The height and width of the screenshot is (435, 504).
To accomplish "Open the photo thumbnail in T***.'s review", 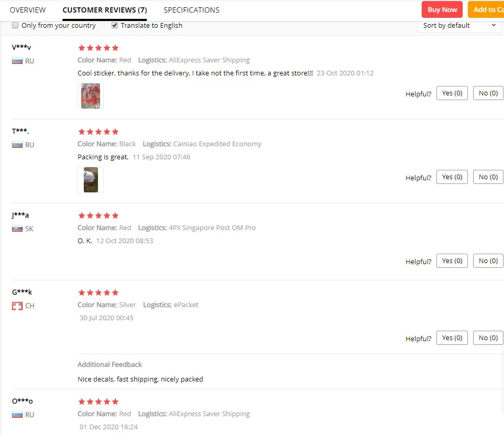I will pyautogui.click(x=91, y=180).
